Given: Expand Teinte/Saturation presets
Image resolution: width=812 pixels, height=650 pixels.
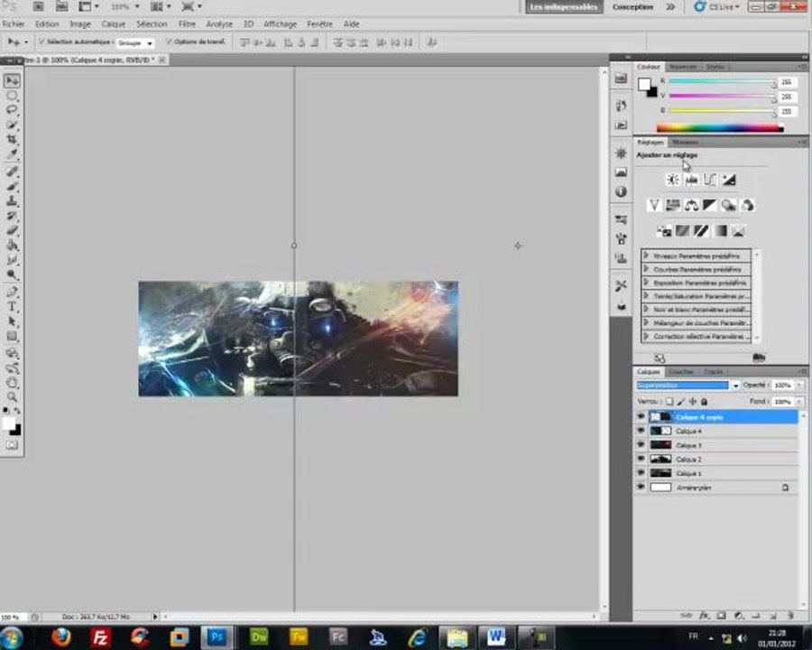Looking at the screenshot, I should [646, 295].
